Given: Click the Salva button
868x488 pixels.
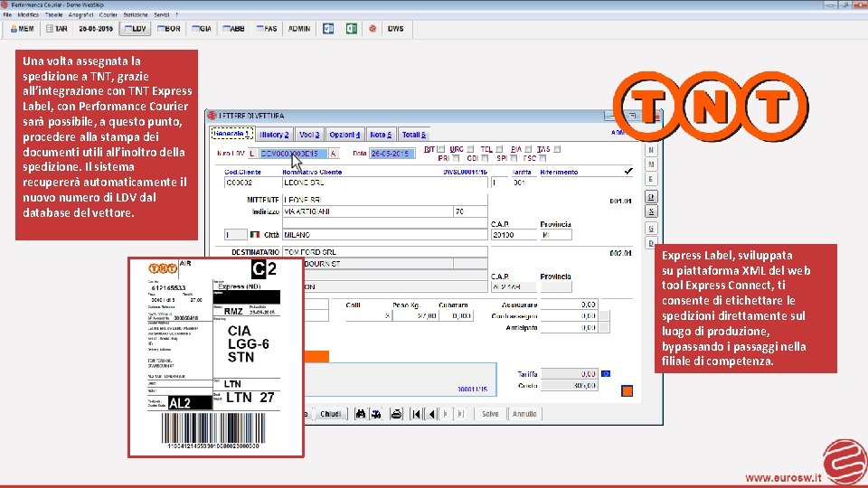Looking at the screenshot, I should tap(490, 414).
